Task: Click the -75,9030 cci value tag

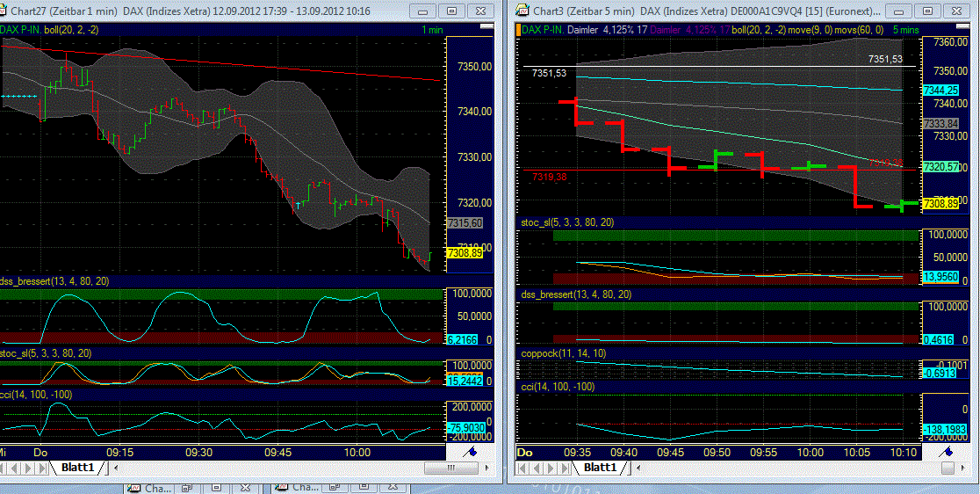Action: coord(465,427)
